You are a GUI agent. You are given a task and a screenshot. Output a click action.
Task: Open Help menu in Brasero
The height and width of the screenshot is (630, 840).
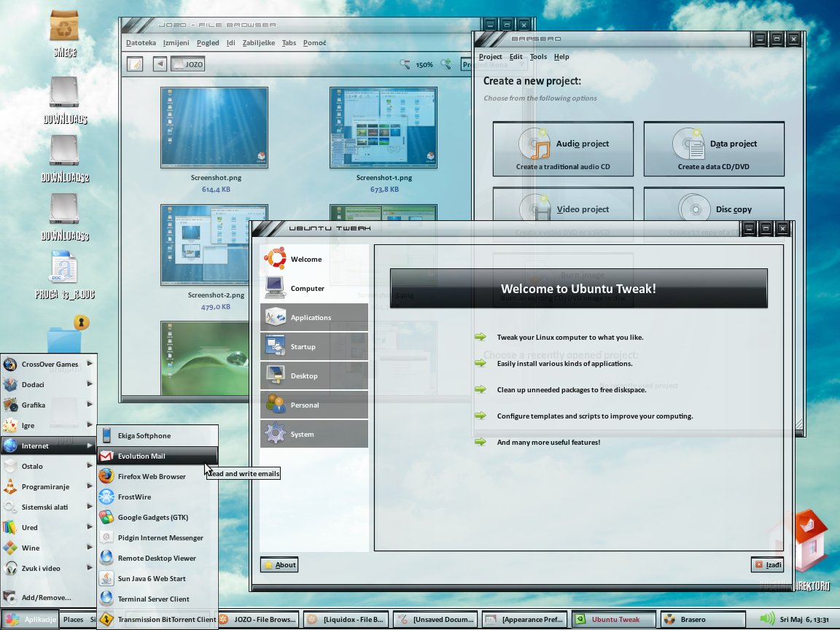click(561, 56)
